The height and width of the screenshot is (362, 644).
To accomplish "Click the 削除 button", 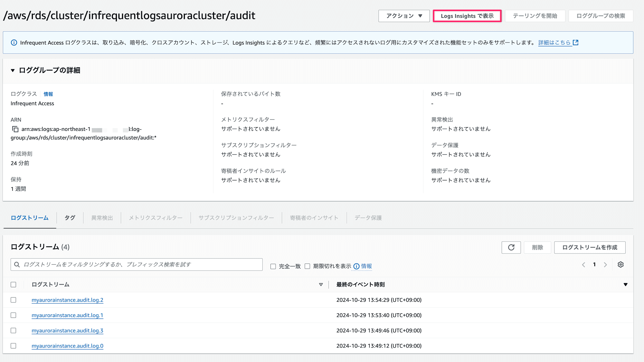I will [x=537, y=247].
